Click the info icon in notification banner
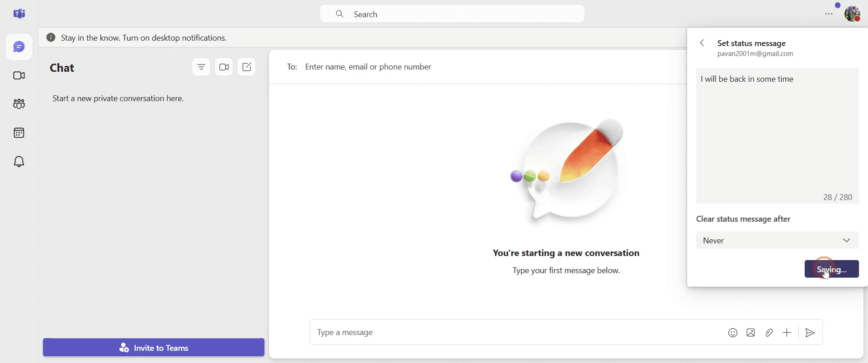This screenshot has height=363, width=868. tap(51, 37)
